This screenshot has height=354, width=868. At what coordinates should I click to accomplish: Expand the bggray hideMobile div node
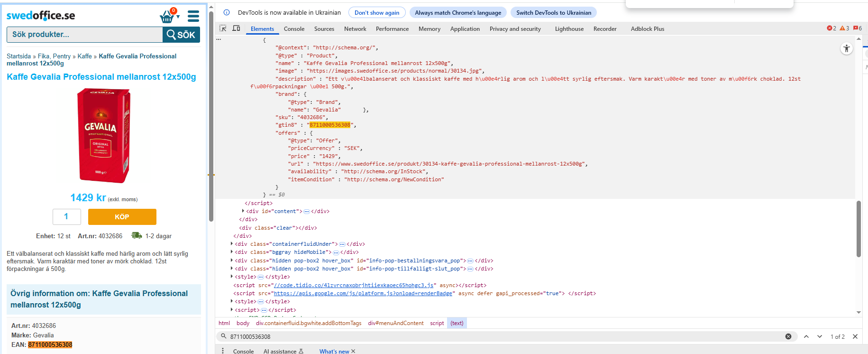tap(232, 252)
